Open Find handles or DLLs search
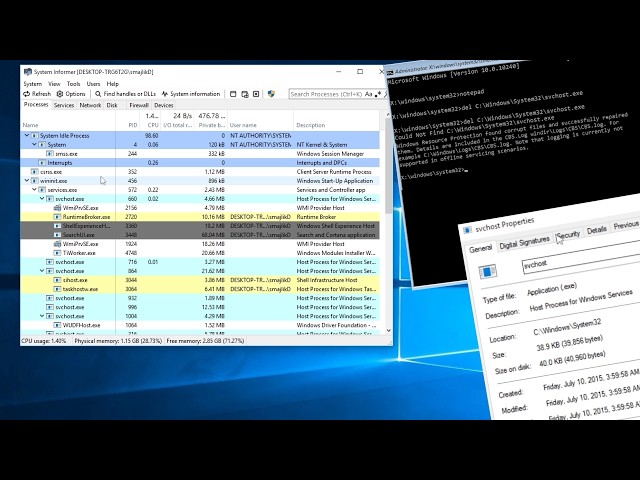The image size is (640, 480). pos(125,94)
